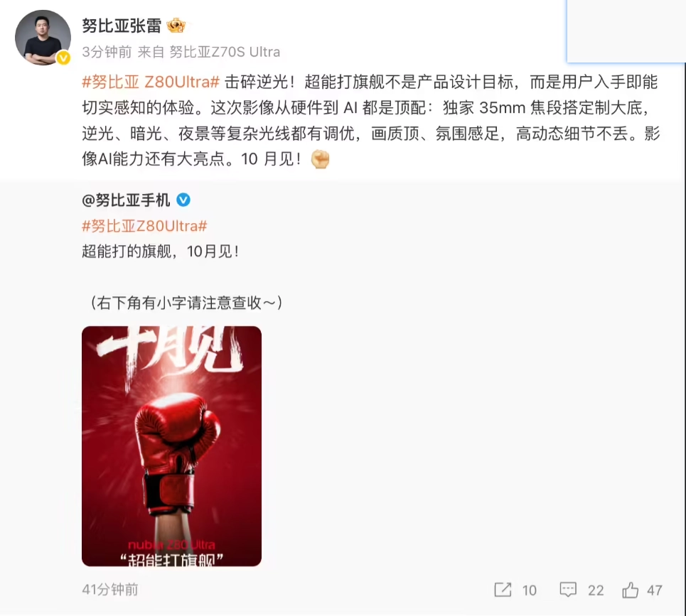Click the comment count 22
686x616 pixels.
pyautogui.click(x=596, y=590)
